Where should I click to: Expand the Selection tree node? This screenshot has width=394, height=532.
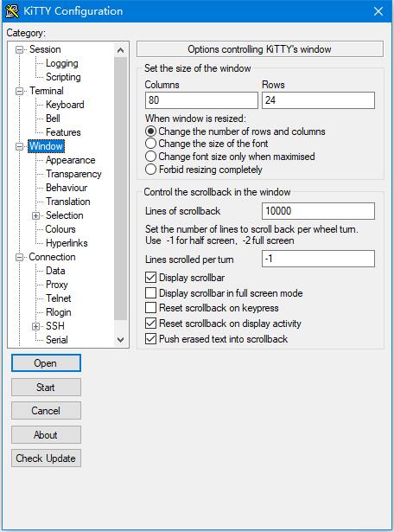click(x=36, y=215)
